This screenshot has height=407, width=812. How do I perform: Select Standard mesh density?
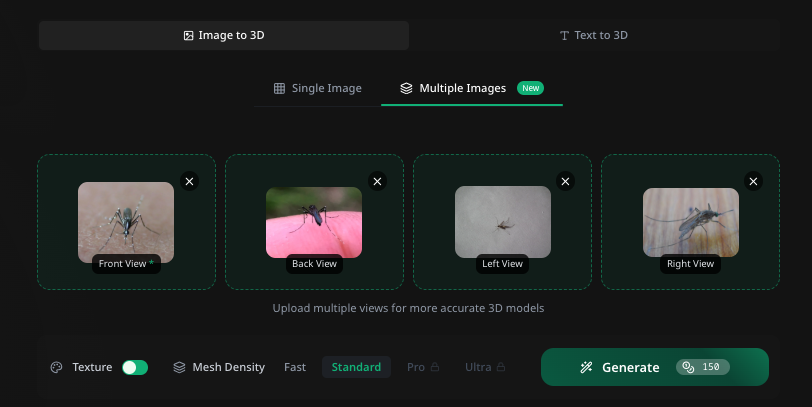pos(356,367)
